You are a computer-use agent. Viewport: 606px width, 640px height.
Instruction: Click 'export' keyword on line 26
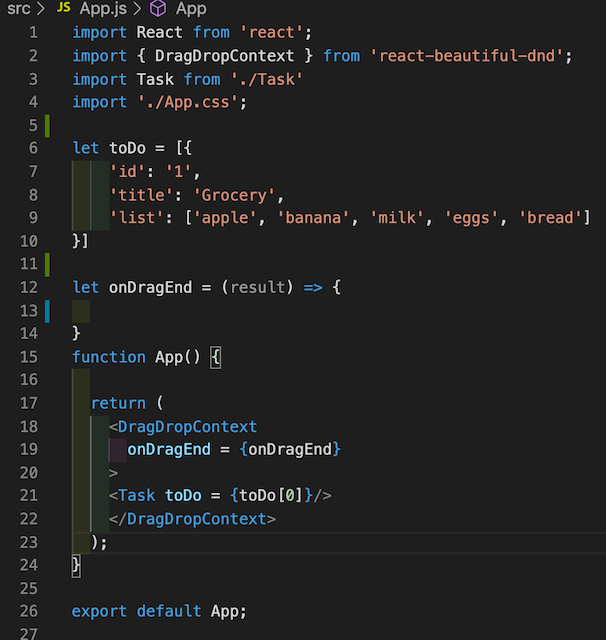[x=99, y=611]
